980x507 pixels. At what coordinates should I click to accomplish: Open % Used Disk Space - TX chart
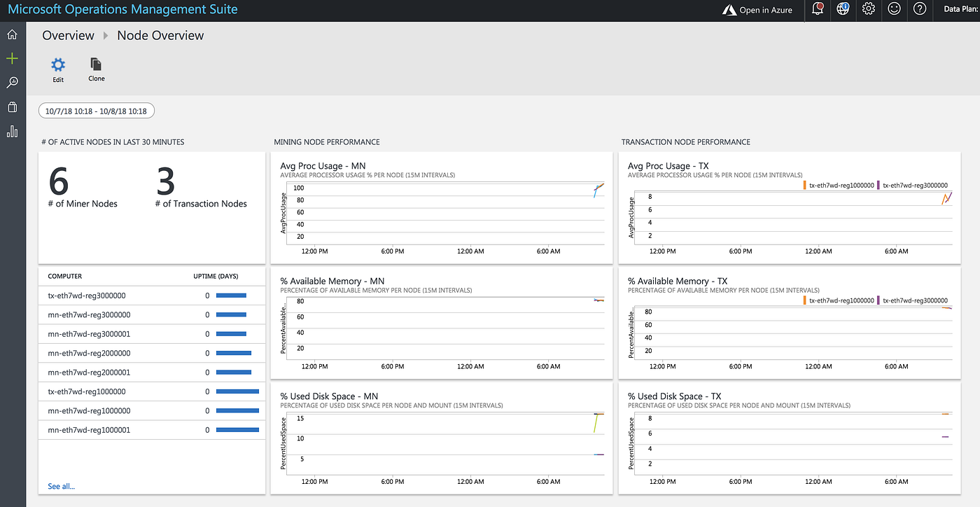click(790, 438)
